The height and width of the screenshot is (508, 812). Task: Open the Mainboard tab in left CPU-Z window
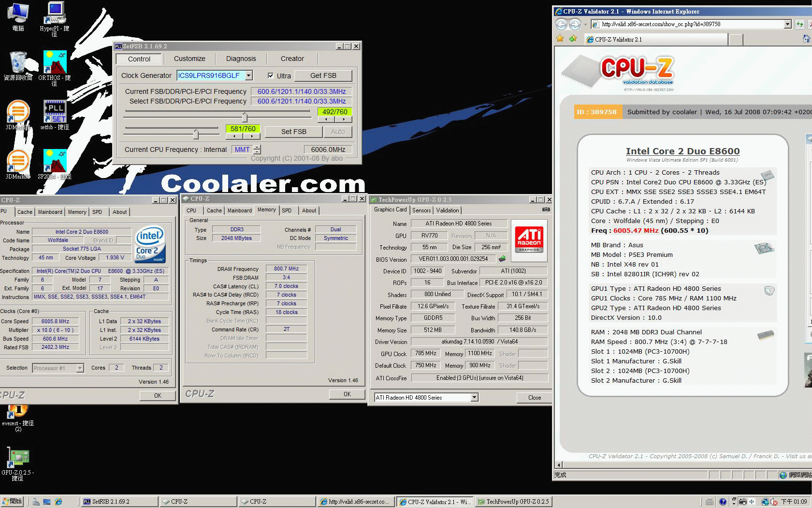click(x=50, y=212)
